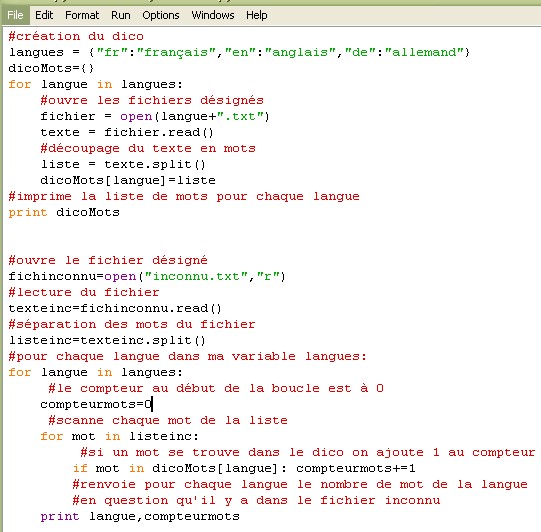
Task: Click on 'liste = texte.split()' line
Action: [x=123, y=164]
